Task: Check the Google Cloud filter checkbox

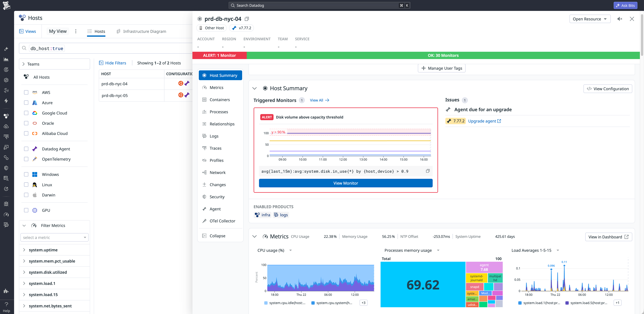Action: 26,113
